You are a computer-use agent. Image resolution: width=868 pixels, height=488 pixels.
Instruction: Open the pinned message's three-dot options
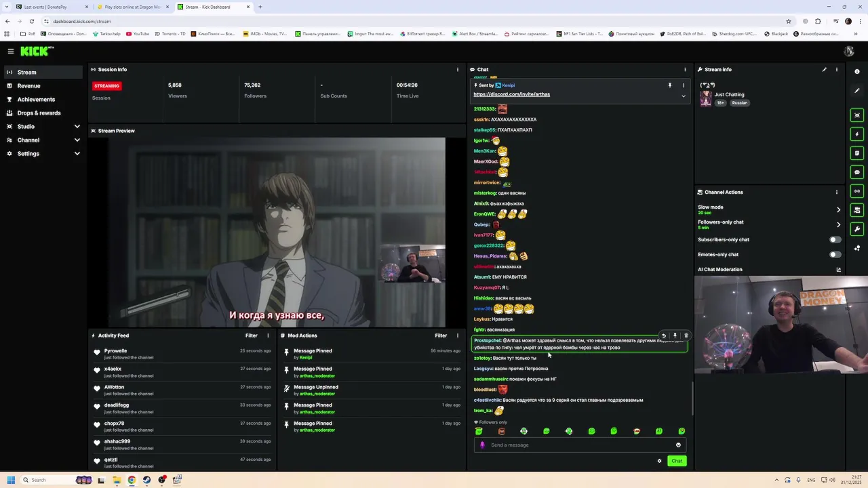(x=683, y=85)
